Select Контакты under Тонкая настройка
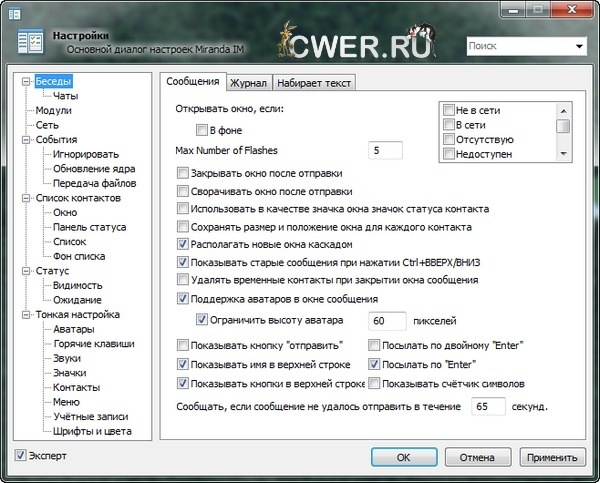Viewport: 600px width, 483px height. (77, 387)
